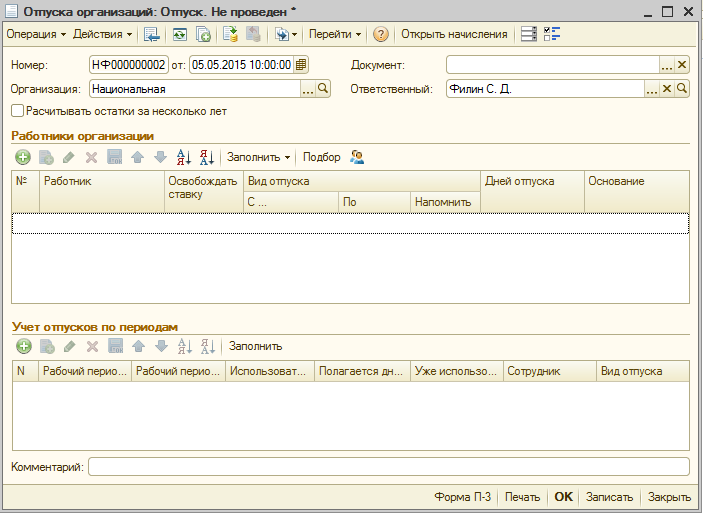This screenshot has height=513, width=703.
Task: Click the Документ input field
Action: [552, 65]
